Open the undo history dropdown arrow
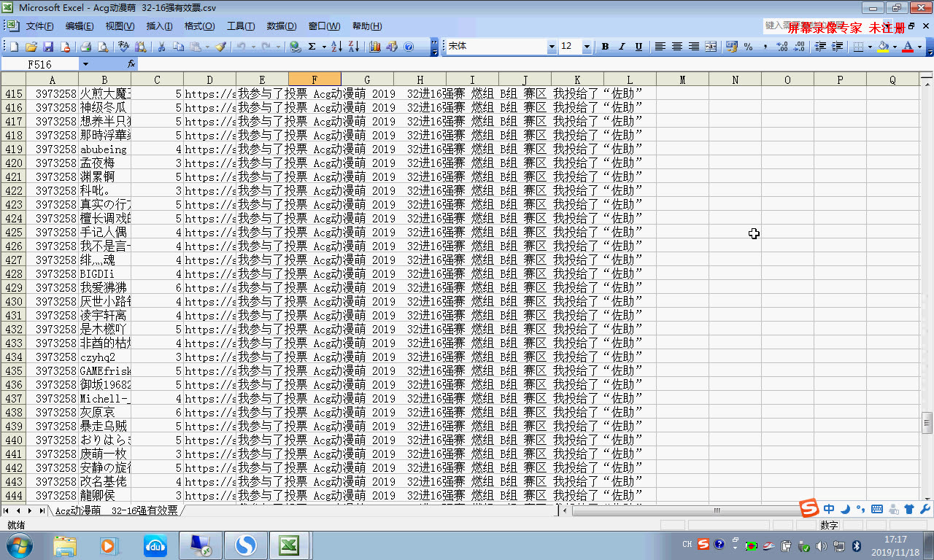The width and height of the screenshot is (934, 560). click(252, 47)
